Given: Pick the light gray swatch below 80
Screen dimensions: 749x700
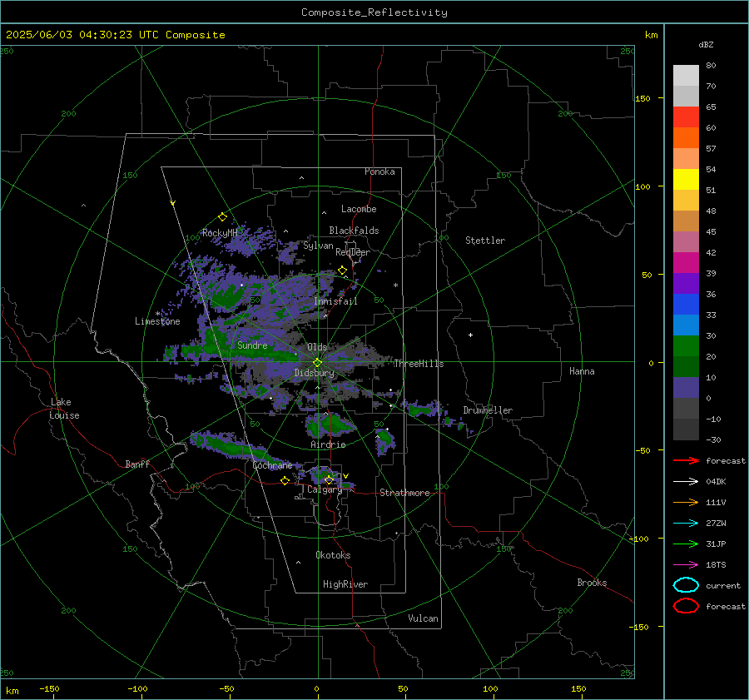Looking at the screenshot, I should (x=686, y=75).
